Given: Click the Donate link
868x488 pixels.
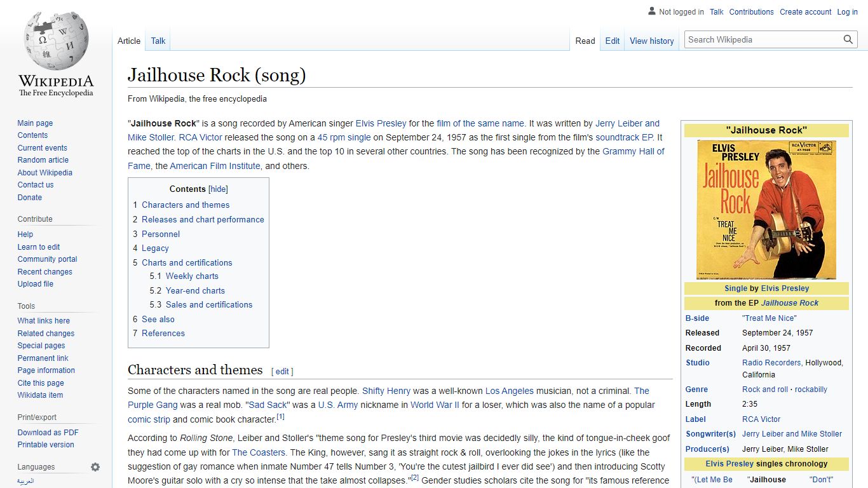Looking at the screenshot, I should (x=30, y=198).
